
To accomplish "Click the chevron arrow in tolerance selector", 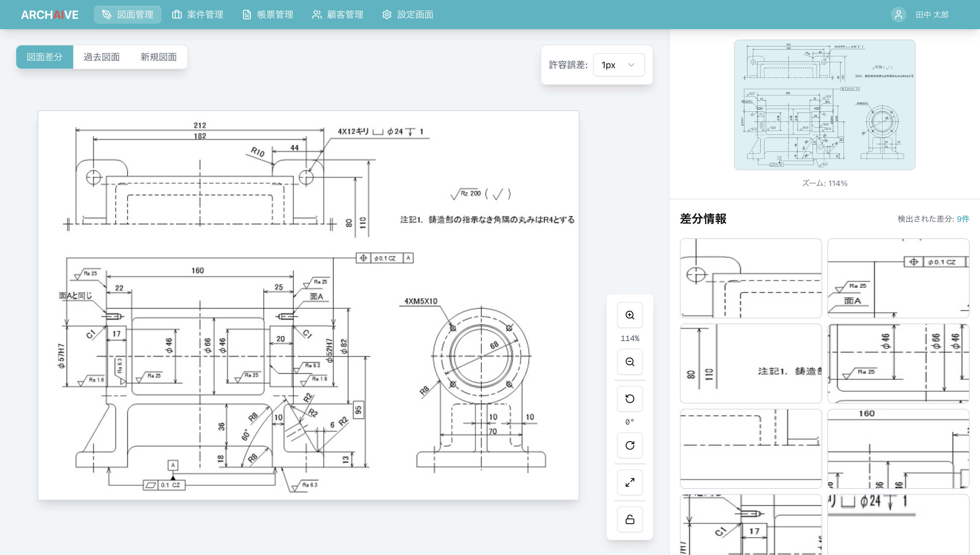I will tap(631, 65).
